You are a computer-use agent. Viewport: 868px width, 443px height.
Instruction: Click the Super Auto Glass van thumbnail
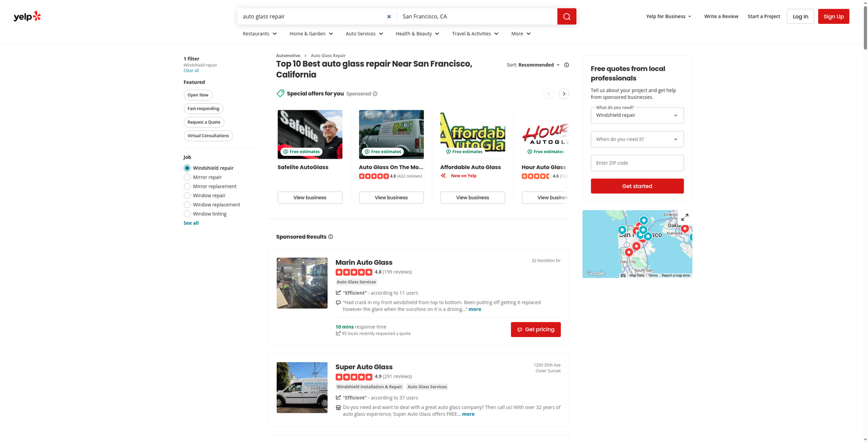coord(302,388)
